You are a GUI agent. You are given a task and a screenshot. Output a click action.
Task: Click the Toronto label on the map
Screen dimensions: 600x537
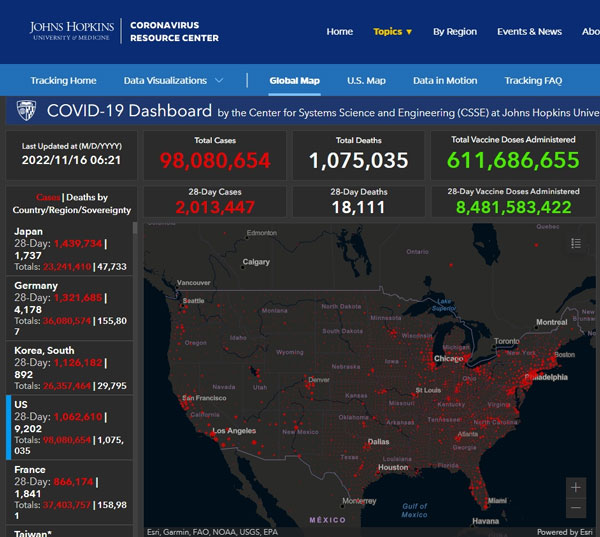[x=507, y=341]
